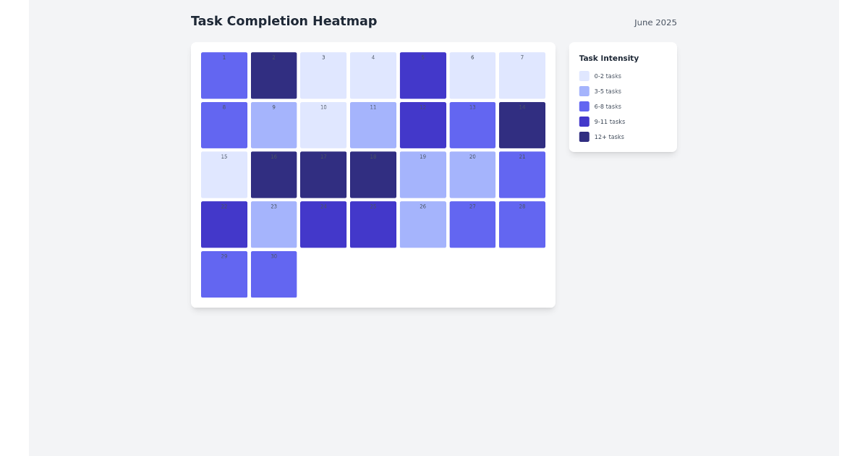
Task: Click the dark cell for June 2
Action: tap(273, 75)
